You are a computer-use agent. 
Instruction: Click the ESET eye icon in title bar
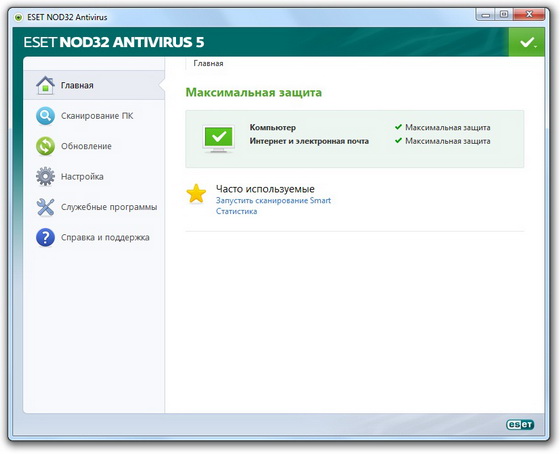[x=18, y=17]
